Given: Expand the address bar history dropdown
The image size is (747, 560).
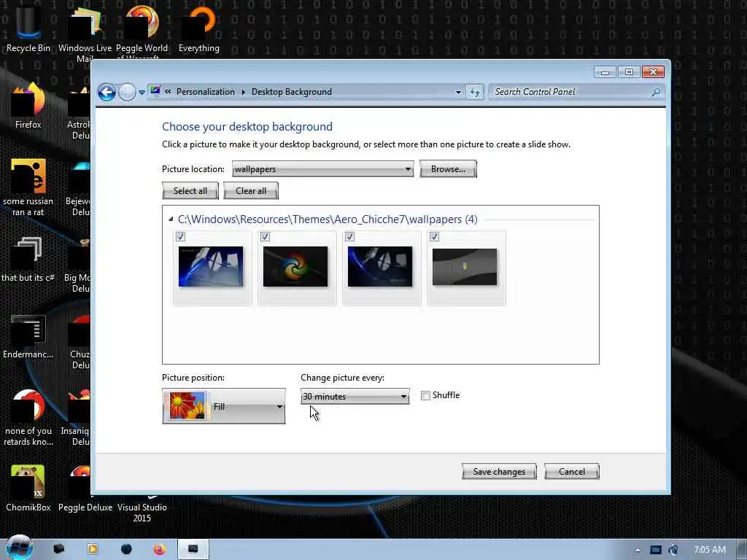Looking at the screenshot, I should click(458, 92).
